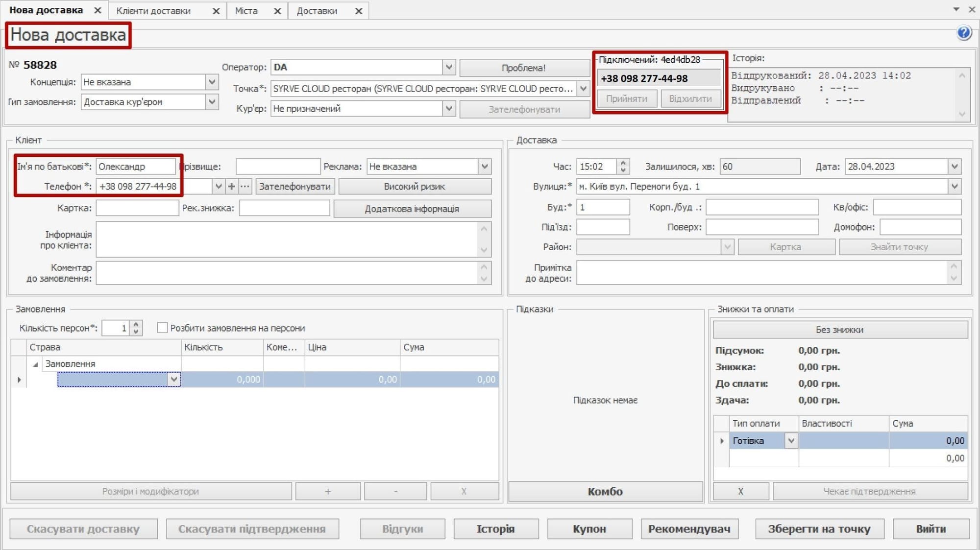Screen dimensions: 980x550
Task: Click the Домофон input field
Action: pyautogui.click(x=920, y=227)
